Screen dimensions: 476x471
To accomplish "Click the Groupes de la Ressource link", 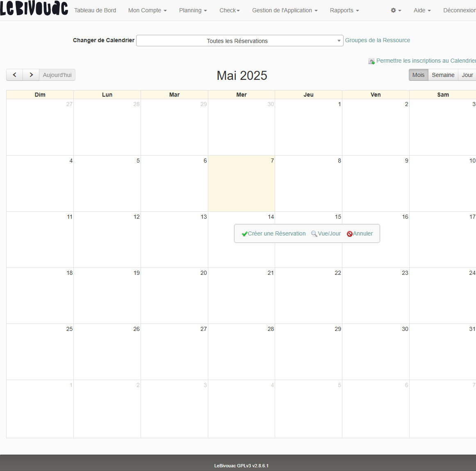I will coord(377,40).
